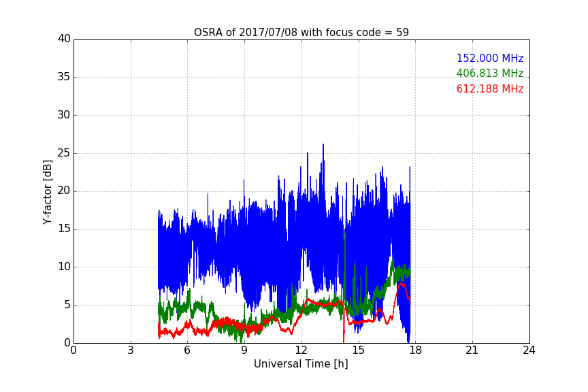Screen dimensions: 588x392
Task: Select the green 406.813 MHz legend label
Action: point(490,73)
